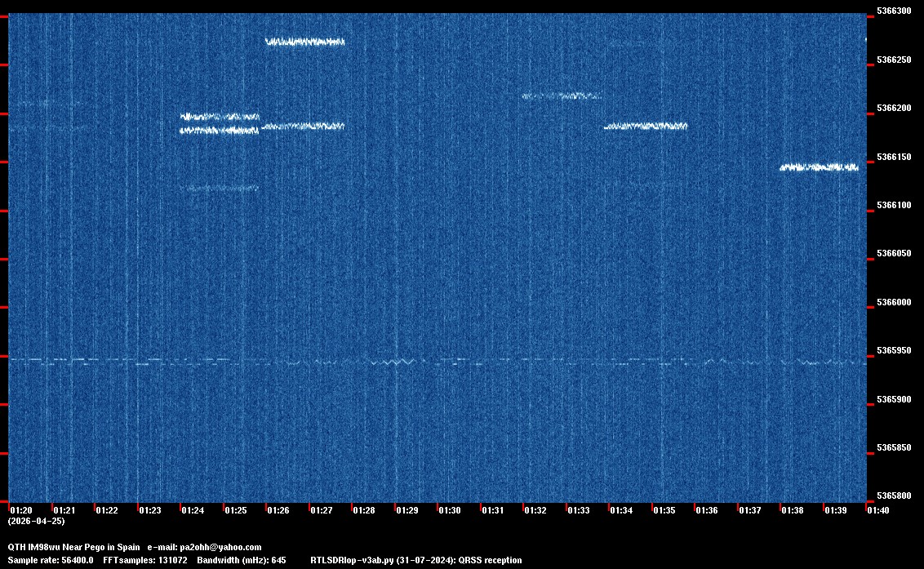Click the 01:40 time label

point(878,510)
